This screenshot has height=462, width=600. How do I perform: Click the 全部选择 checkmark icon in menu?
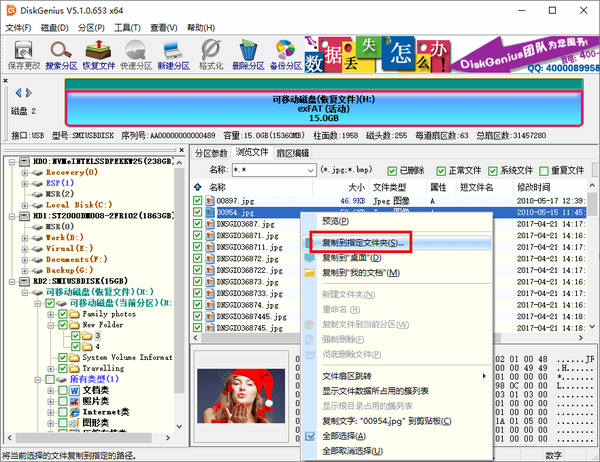(310, 436)
